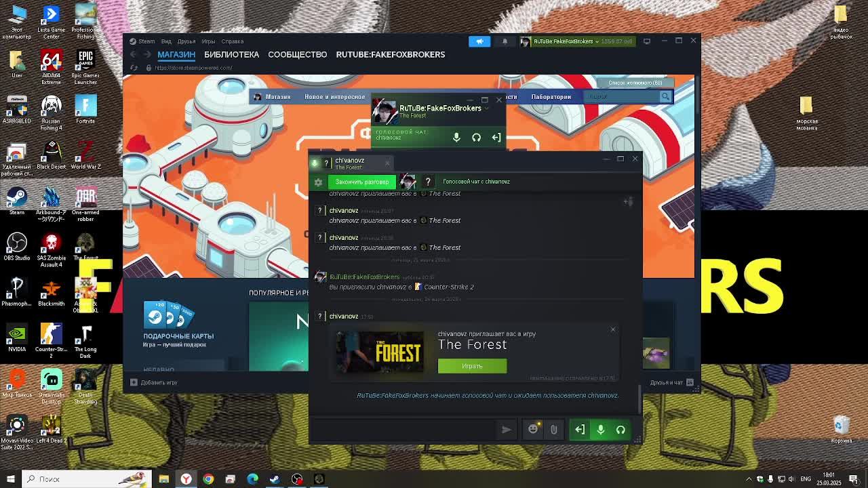Close the chivanovz chat tab
This screenshot has width=868, height=488.
coord(387,163)
